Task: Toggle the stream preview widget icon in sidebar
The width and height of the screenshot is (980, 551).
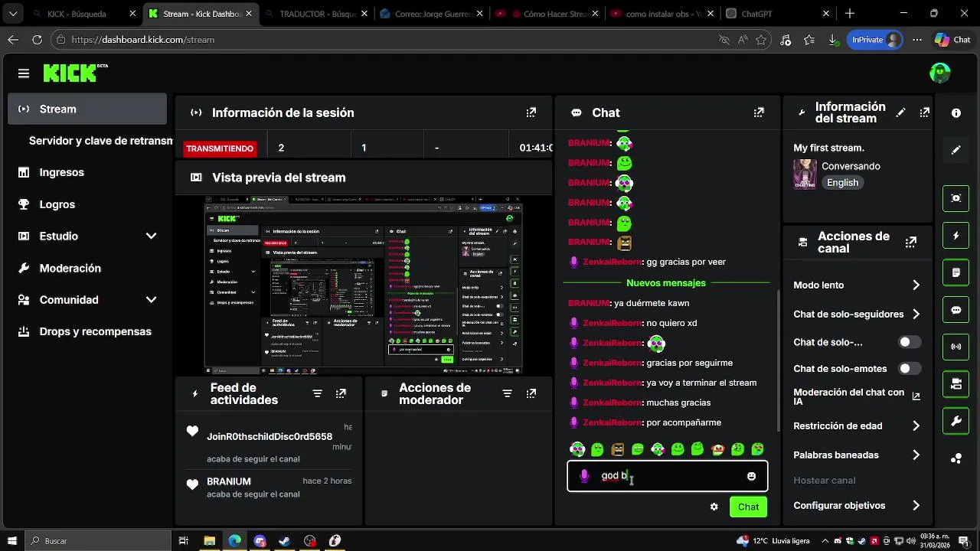Action: [956, 197]
